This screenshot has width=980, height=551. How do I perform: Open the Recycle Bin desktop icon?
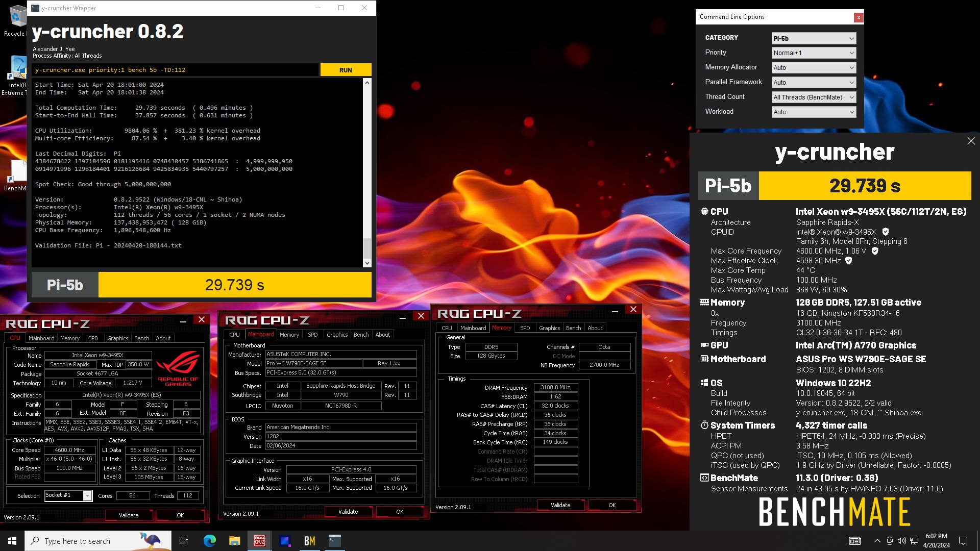[15, 20]
